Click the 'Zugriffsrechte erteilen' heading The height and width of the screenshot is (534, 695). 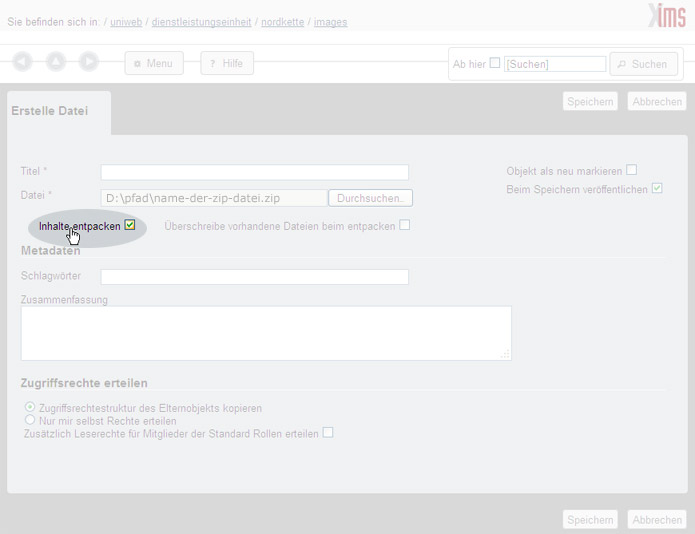point(84,383)
